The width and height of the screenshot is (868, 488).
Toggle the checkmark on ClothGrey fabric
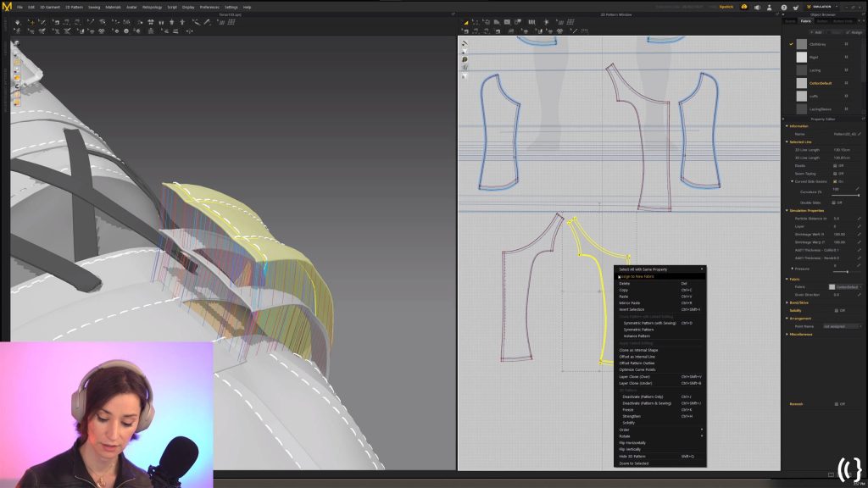point(791,44)
